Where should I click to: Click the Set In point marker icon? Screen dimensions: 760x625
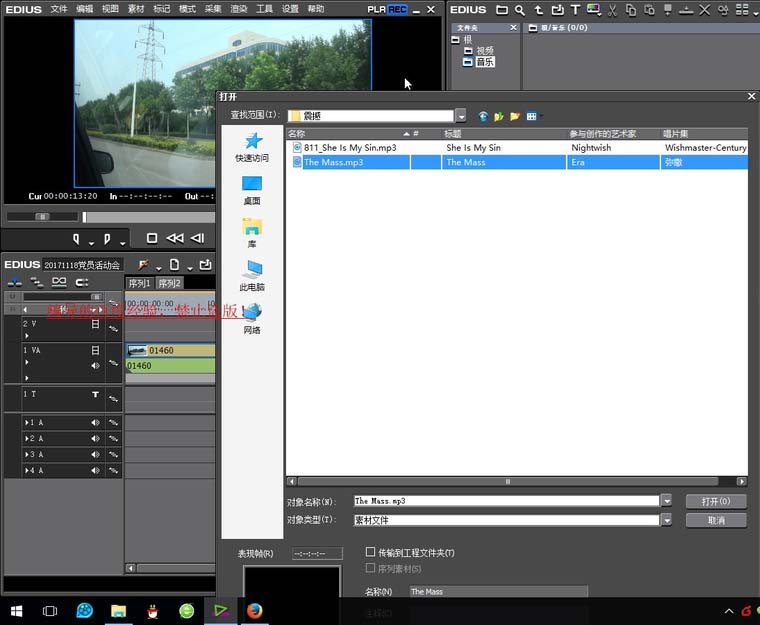click(77, 238)
